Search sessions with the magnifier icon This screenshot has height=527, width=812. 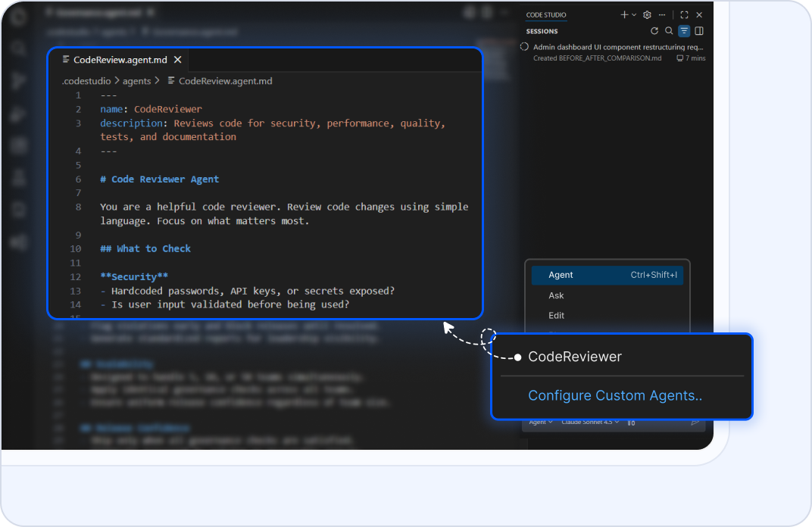tap(669, 31)
